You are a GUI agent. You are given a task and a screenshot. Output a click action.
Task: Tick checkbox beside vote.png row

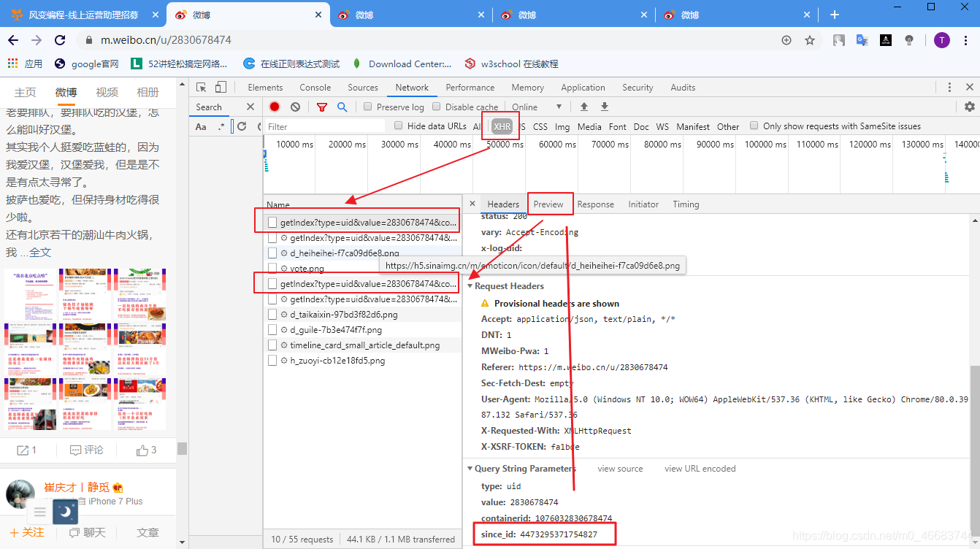coord(272,269)
